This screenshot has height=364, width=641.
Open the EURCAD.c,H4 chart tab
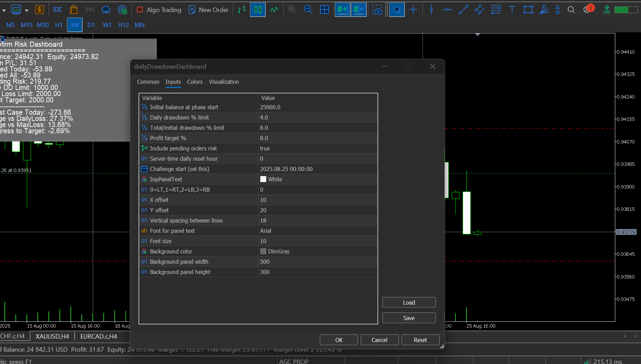[x=99, y=337]
